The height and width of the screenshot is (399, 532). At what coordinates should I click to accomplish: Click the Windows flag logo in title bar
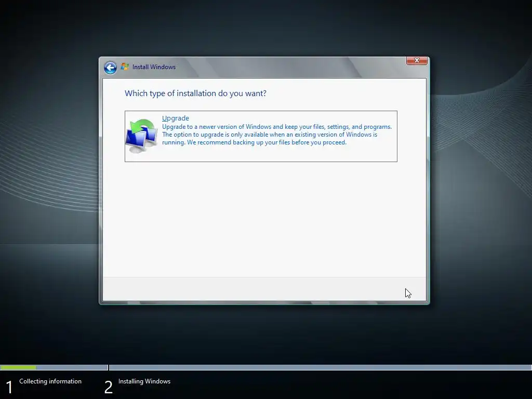125,67
